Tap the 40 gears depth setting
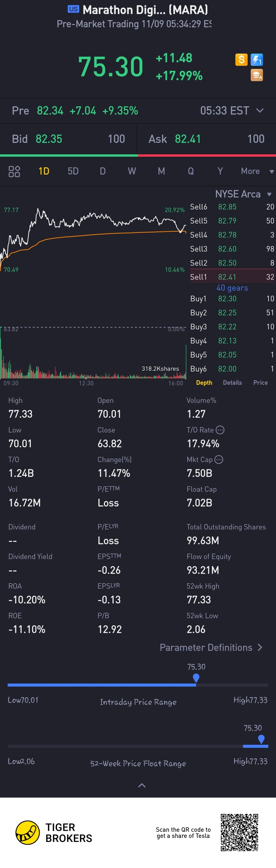 point(232,288)
